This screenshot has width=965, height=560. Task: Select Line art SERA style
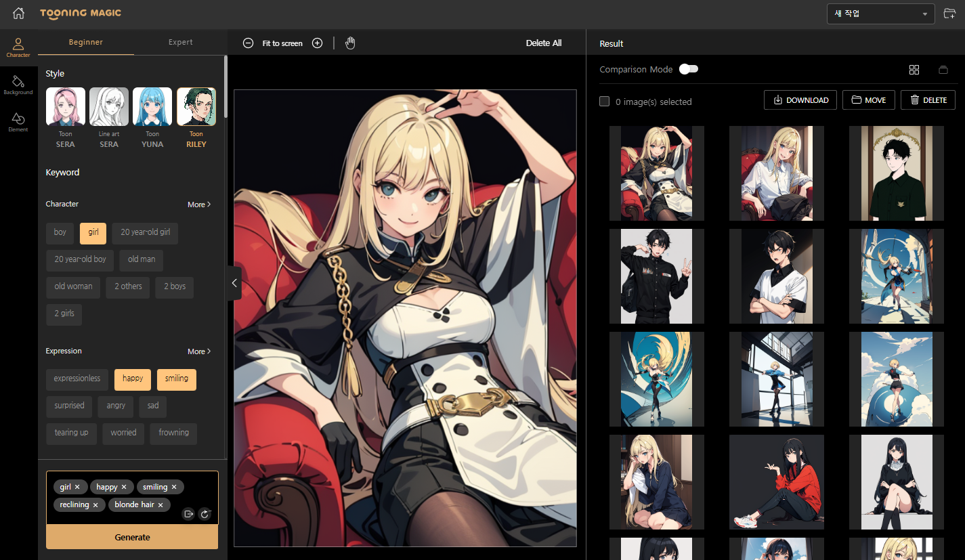109,117
